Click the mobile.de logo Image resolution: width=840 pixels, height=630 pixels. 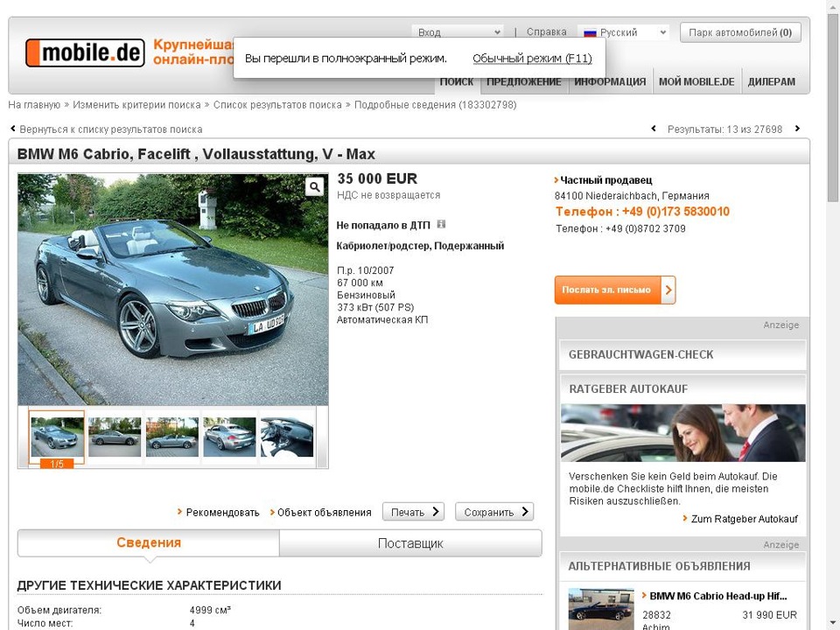pyautogui.click(x=85, y=52)
